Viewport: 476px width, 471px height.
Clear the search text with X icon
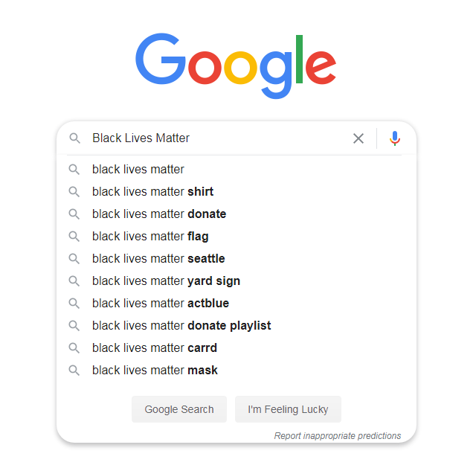pyautogui.click(x=358, y=138)
